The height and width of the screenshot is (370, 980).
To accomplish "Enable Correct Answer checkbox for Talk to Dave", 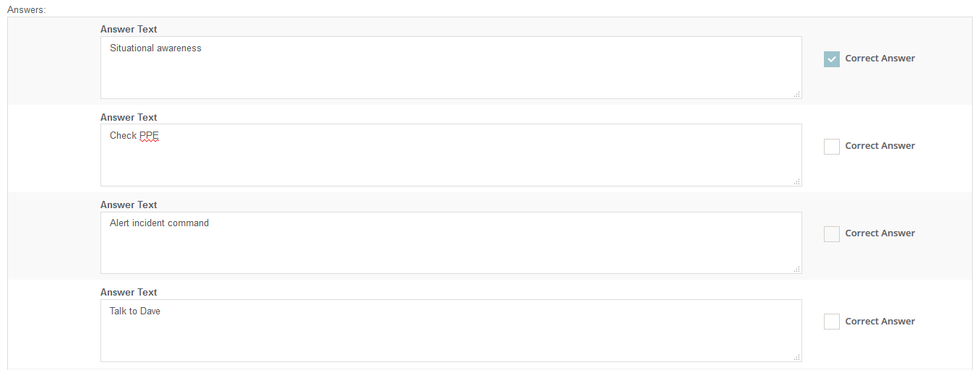I will click(x=831, y=322).
